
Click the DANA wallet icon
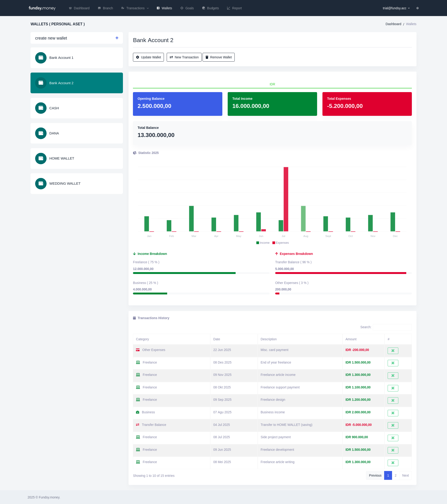tap(41, 133)
